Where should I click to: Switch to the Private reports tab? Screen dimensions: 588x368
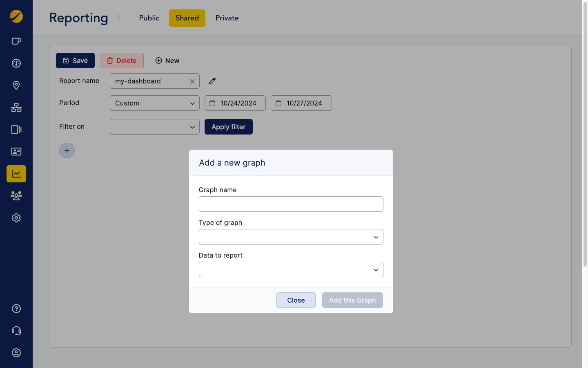227,18
